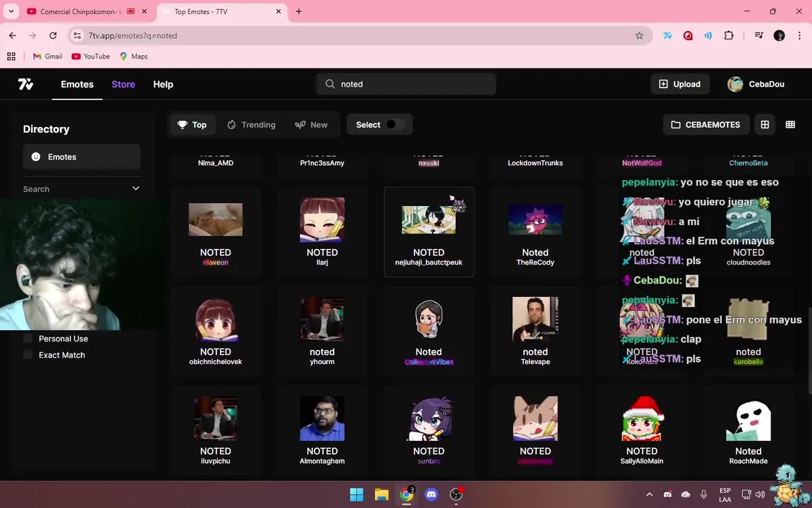
Task: Open the Store tab
Action: [x=123, y=84]
